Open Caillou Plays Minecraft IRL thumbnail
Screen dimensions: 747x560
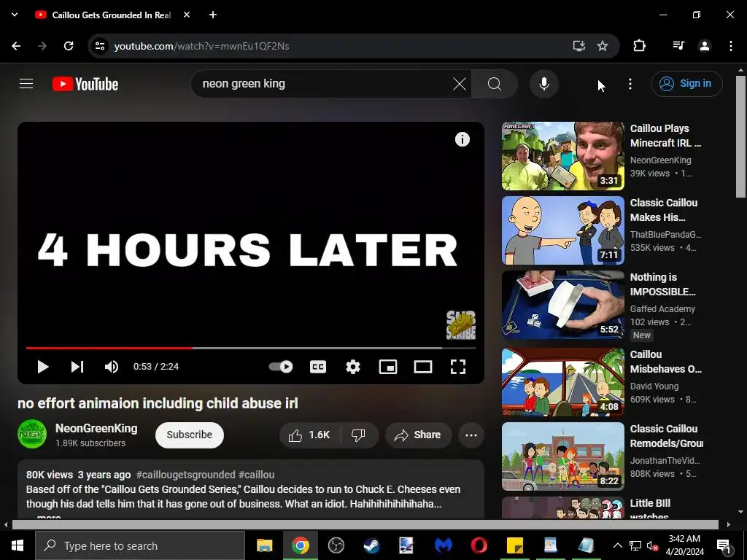pyautogui.click(x=562, y=156)
